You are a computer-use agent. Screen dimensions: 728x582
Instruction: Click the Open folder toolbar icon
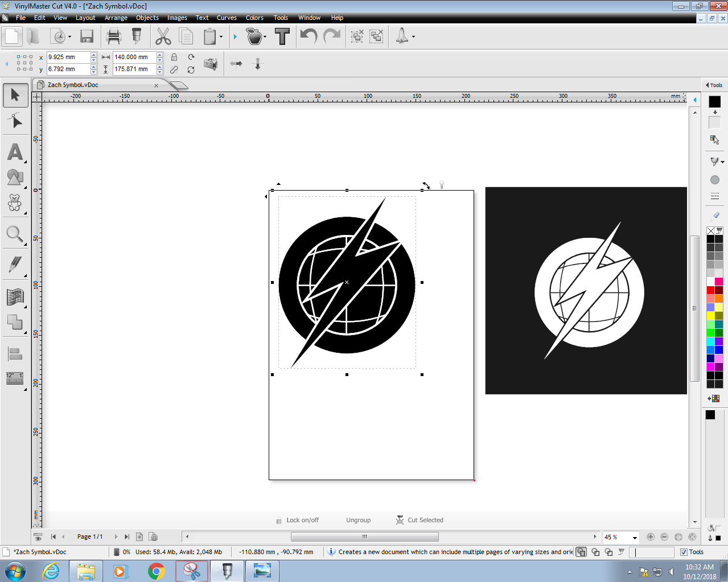(34, 37)
